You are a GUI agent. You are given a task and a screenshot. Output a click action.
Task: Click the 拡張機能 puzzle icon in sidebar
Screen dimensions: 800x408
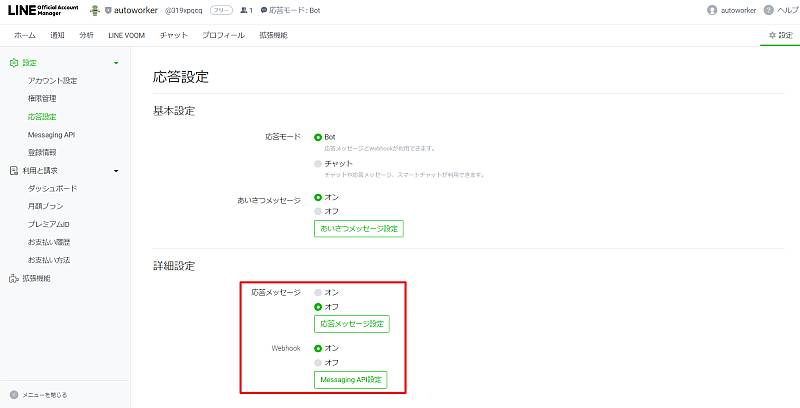click(x=14, y=278)
